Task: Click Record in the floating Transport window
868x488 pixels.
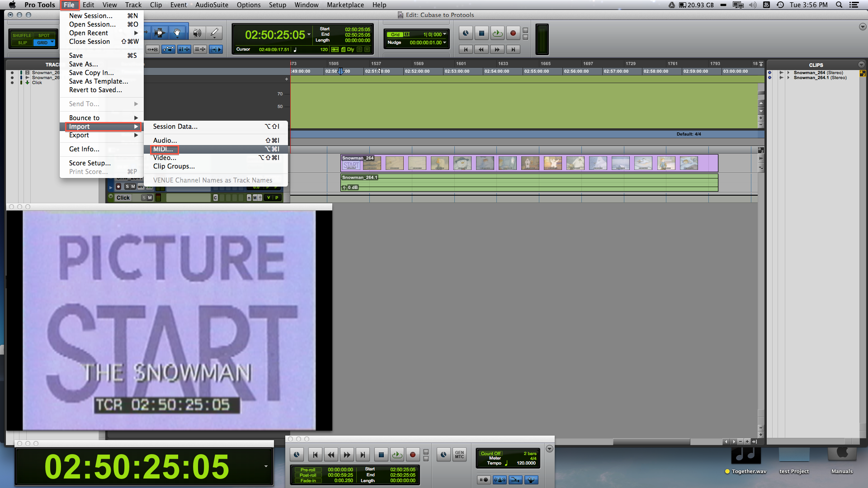Action: pos(413,455)
